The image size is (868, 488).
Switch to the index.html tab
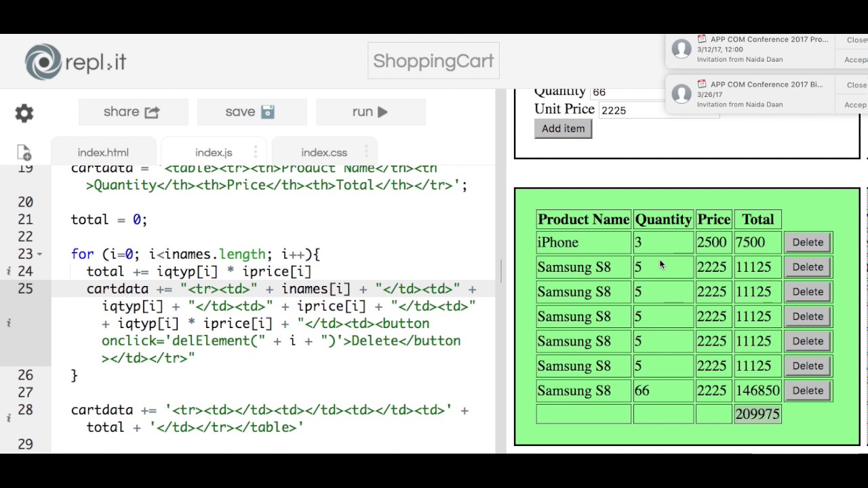(103, 152)
